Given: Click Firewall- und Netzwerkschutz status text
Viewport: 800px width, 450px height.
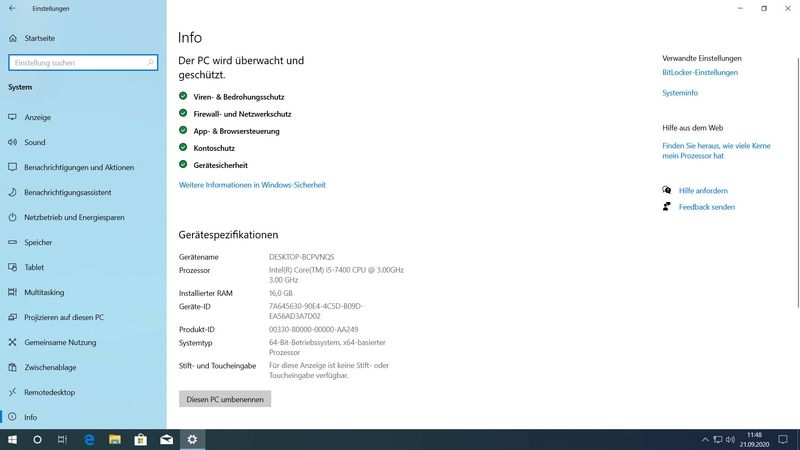Looking at the screenshot, I should coord(242,114).
